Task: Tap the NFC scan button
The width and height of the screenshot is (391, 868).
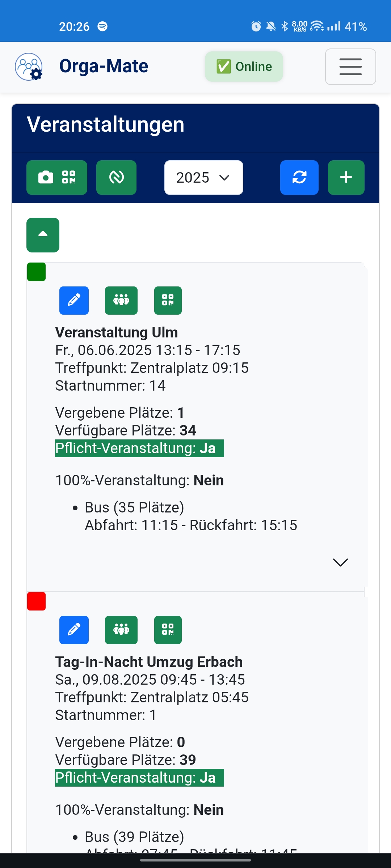Action: click(116, 178)
